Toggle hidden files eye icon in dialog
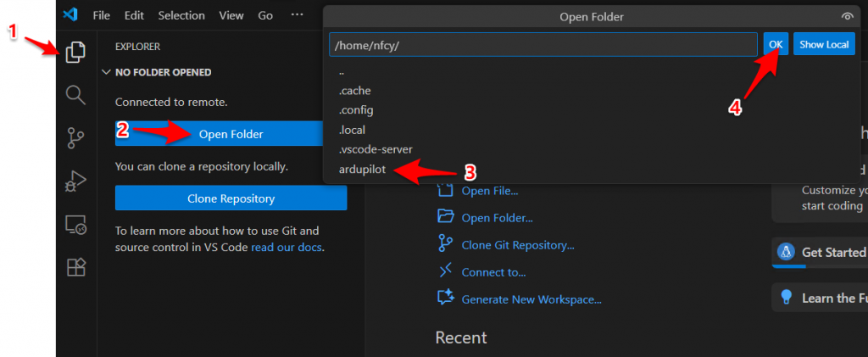This screenshot has height=357, width=868. (x=847, y=16)
